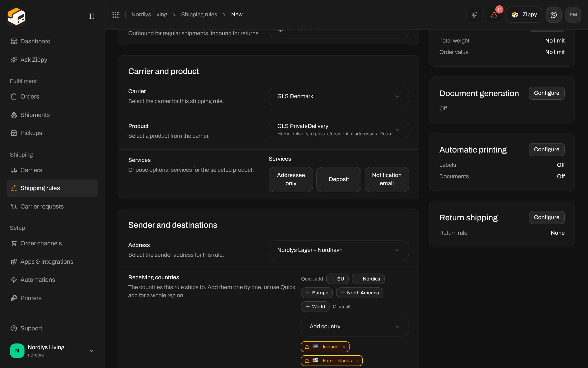This screenshot has height=368, width=588.
Task: Go to Nordlys Living breadcrumb
Action: 149,15
